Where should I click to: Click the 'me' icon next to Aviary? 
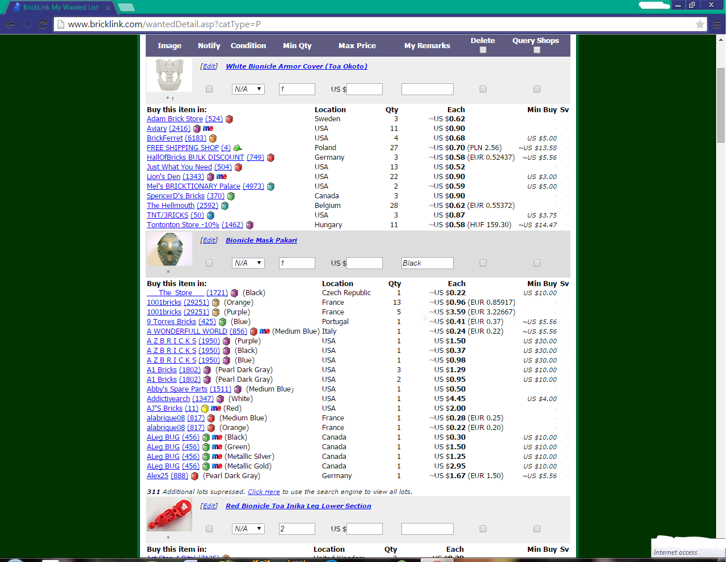pos(208,129)
